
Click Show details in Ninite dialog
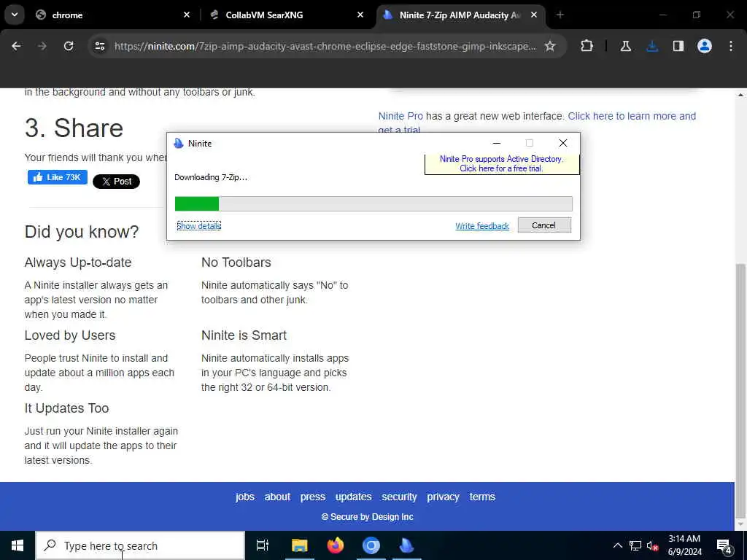coord(198,226)
